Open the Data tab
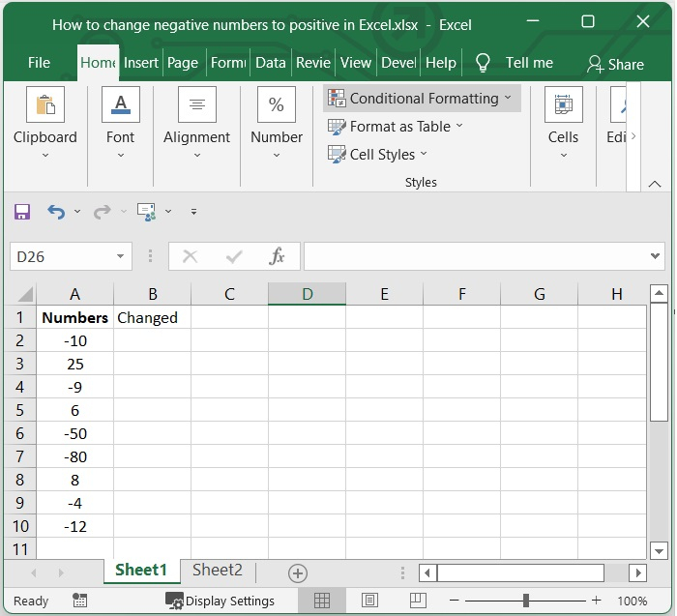The width and height of the screenshot is (677, 616). (x=271, y=63)
